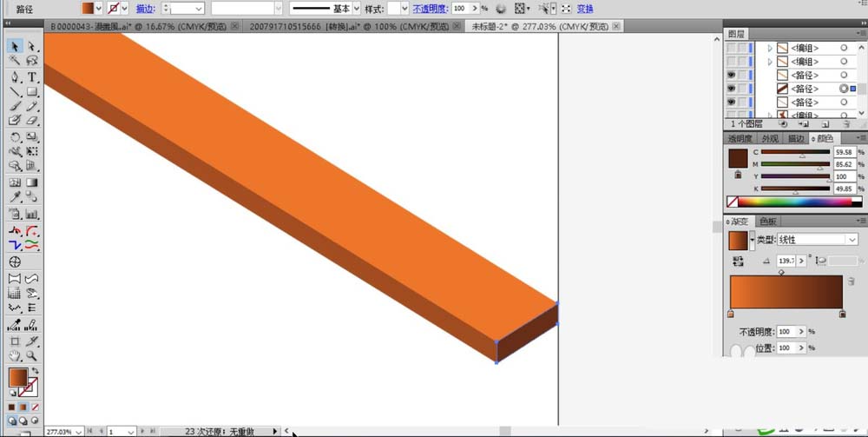Pick the Eyedropper tool
The height and width of the screenshot is (437, 868).
(15, 196)
